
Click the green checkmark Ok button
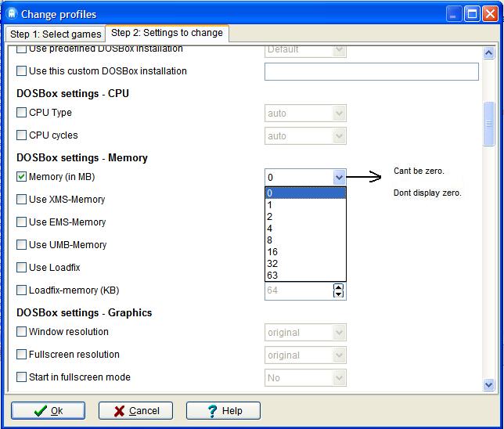[48, 410]
